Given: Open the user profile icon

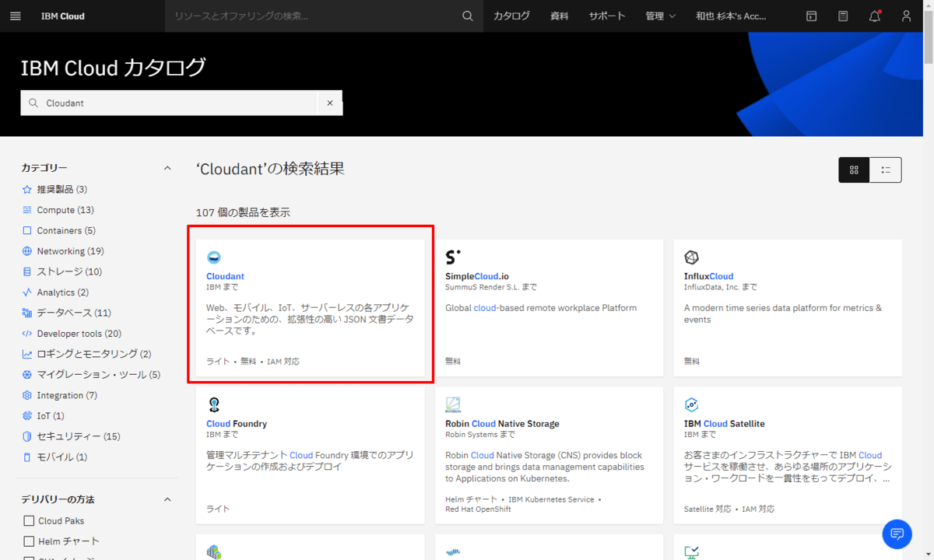Looking at the screenshot, I should tap(906, 16).
